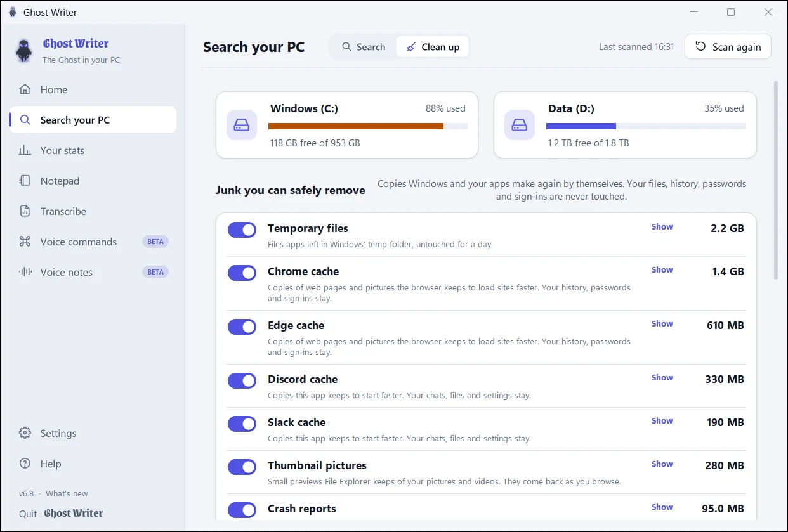Click the 118 GB free of 953 GB text

[x=315, y=143]
